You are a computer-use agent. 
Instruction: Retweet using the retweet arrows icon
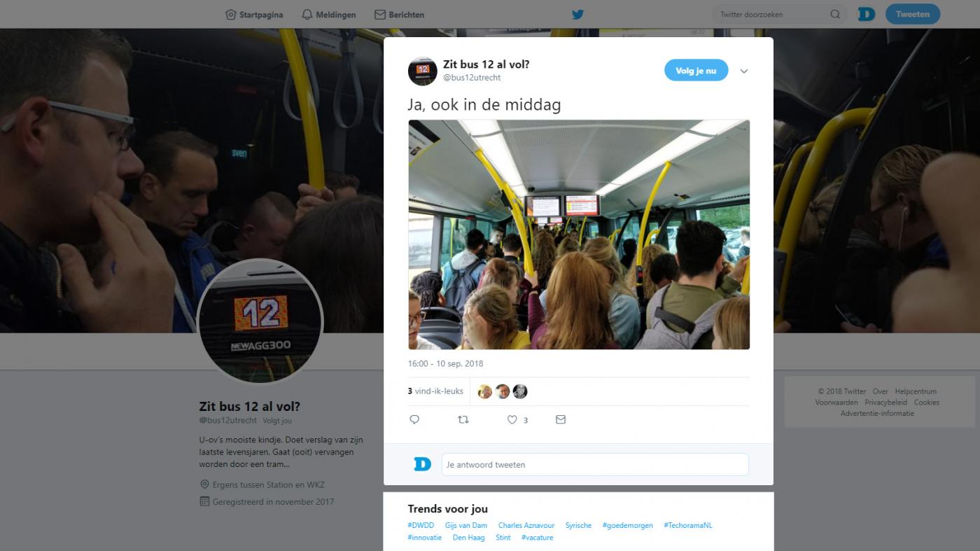click(463, 419)
